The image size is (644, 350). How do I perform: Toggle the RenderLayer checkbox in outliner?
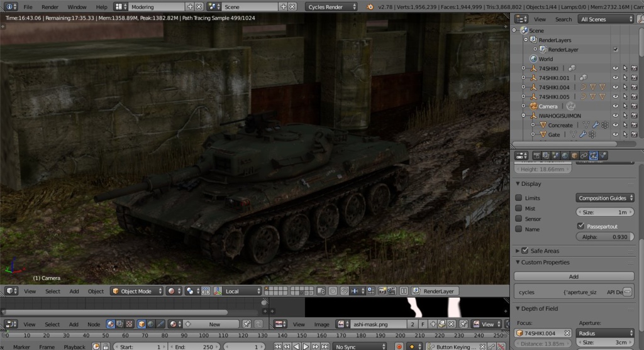(x=616, y=49)
